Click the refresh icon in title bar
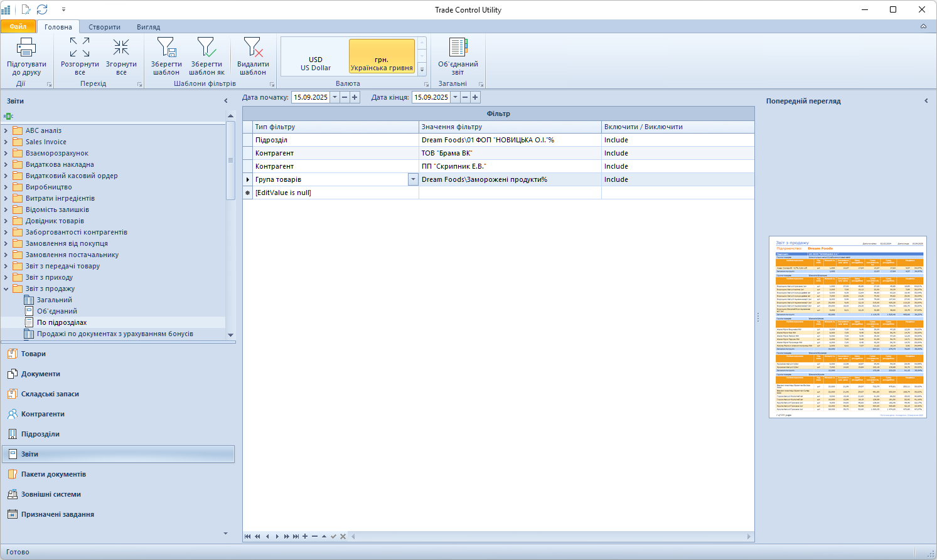Viewport: 937px width, 560px height. point(42,9)
